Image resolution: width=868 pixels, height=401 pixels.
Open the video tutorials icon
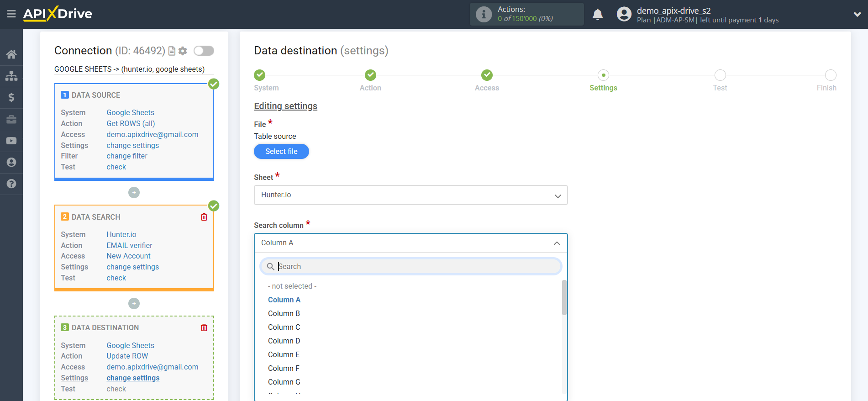point(11,141)
